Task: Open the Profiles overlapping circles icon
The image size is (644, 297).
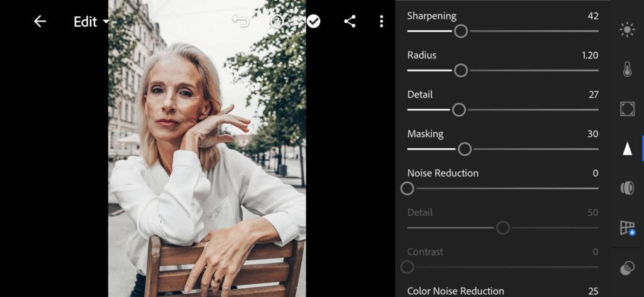Action: click(627, 268)
